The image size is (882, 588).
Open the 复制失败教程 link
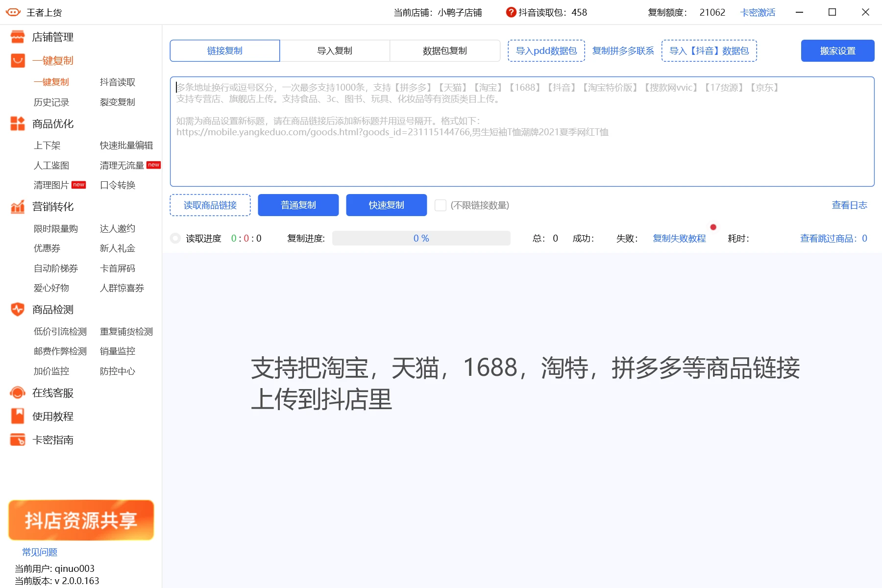(x=680, y=239)
